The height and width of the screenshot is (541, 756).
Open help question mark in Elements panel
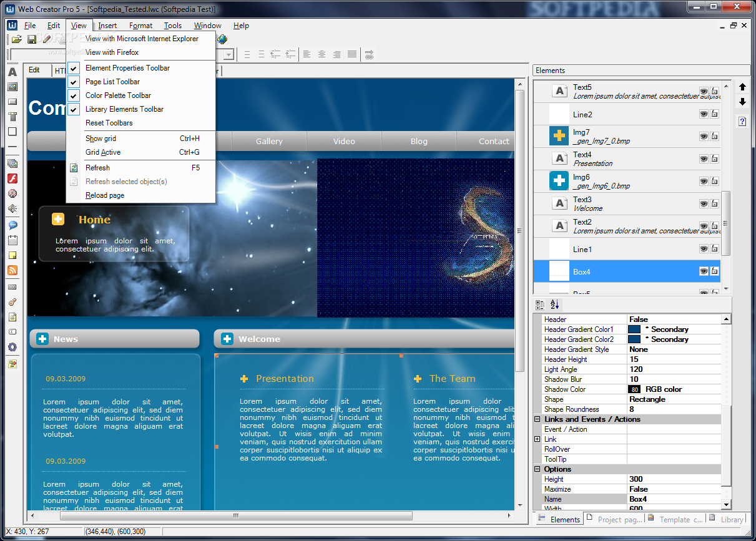click(x=742, y=121)
